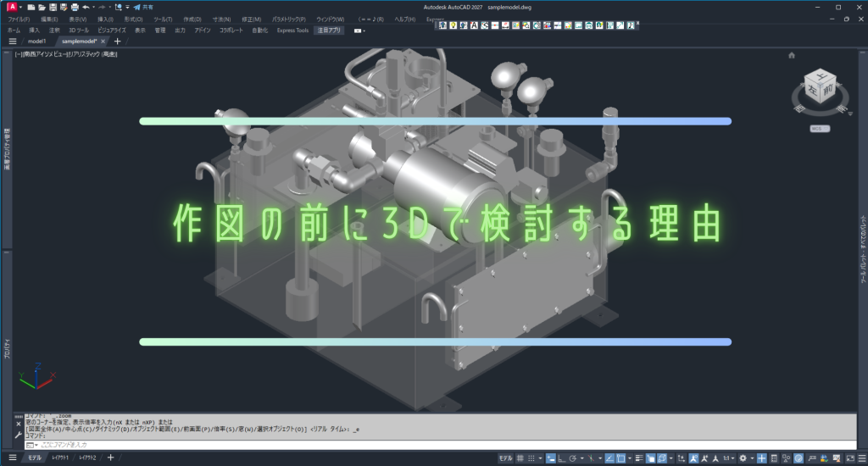Click the Home icon above the ViewCube
Screen dimensions: 868x466
(792, 55)
